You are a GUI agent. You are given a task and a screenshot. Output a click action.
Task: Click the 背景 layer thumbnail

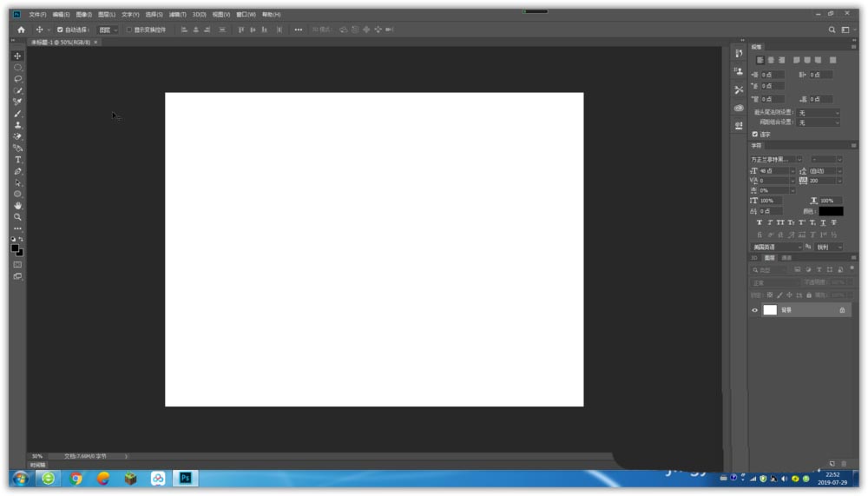(x=770, y=310)
